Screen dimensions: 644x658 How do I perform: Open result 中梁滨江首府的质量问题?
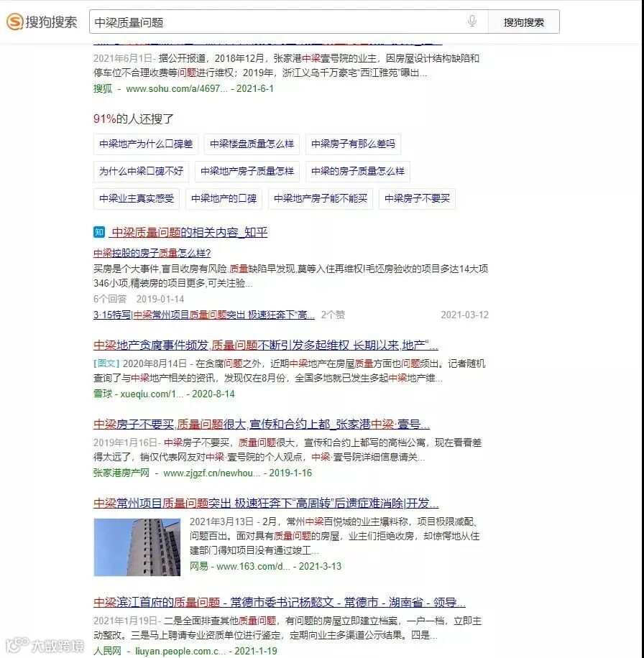pos(280,603)
